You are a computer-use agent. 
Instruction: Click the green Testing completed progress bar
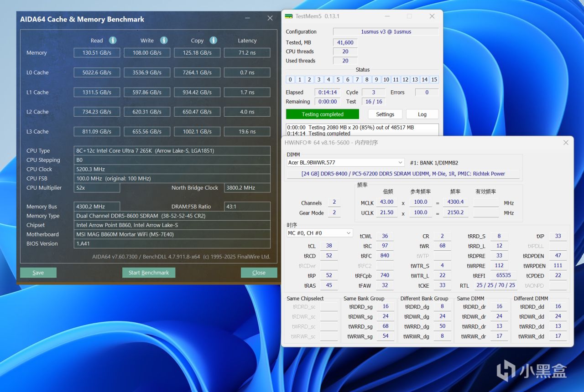[322, 114]
